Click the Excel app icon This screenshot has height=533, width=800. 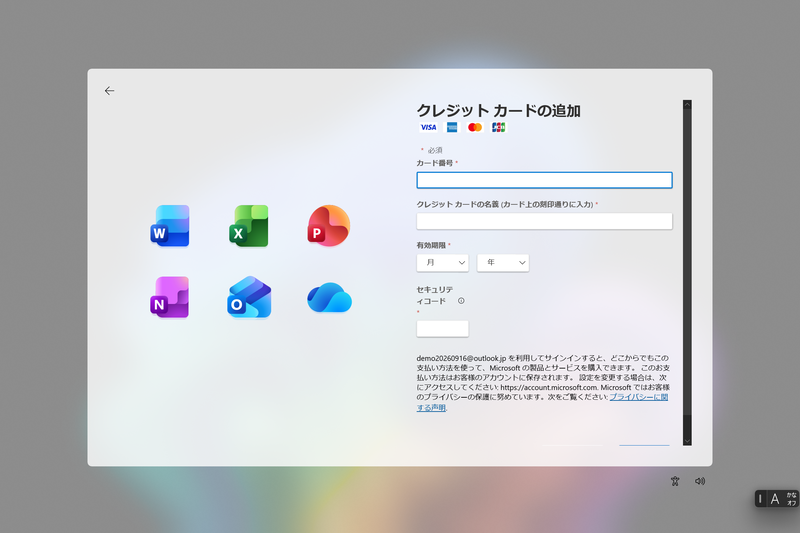(x=248, y=226)
